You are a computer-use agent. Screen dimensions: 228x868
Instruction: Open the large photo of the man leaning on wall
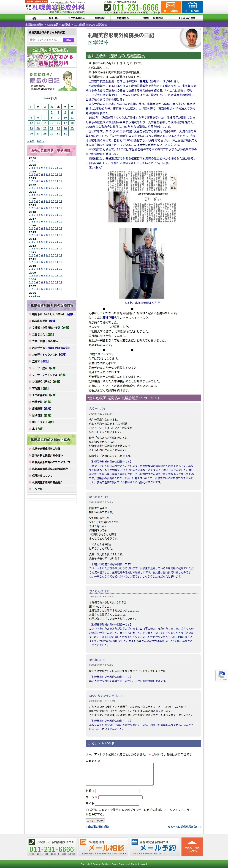pos(141,263)
